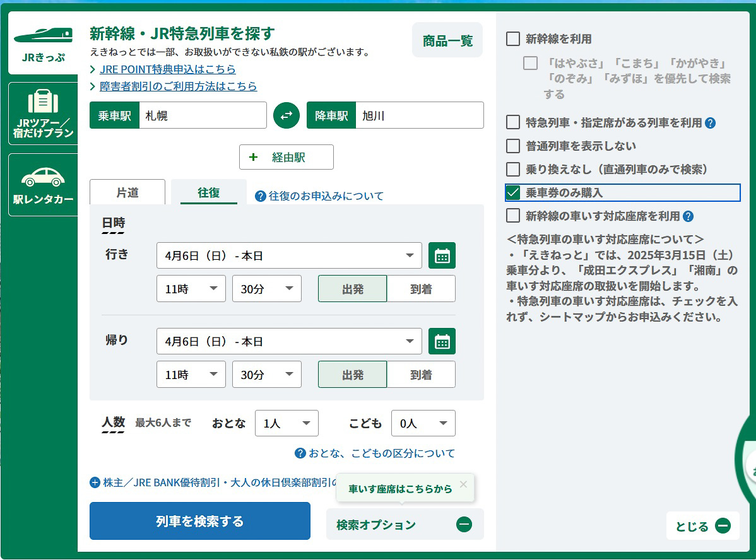The width and height of the screenshot is (756, 560).
Task: Open help for 特急列車・指定席 option
Action: point(712,123)
